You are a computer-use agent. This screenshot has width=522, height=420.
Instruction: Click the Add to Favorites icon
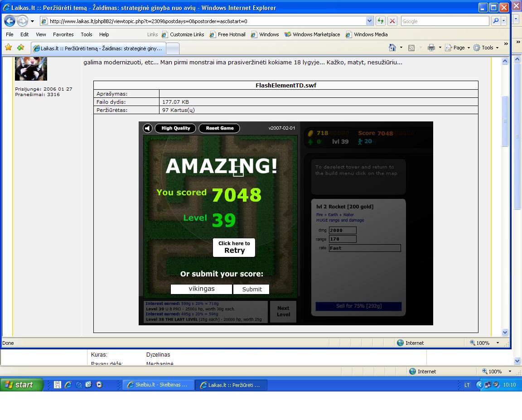[x=20, y=48]
